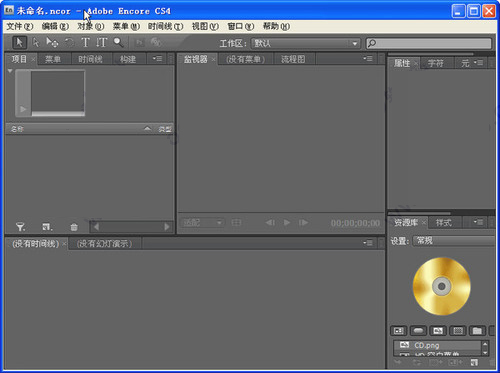500x373 pixels.
Task: Select the Move tool
Action: [x=52, y=43]
